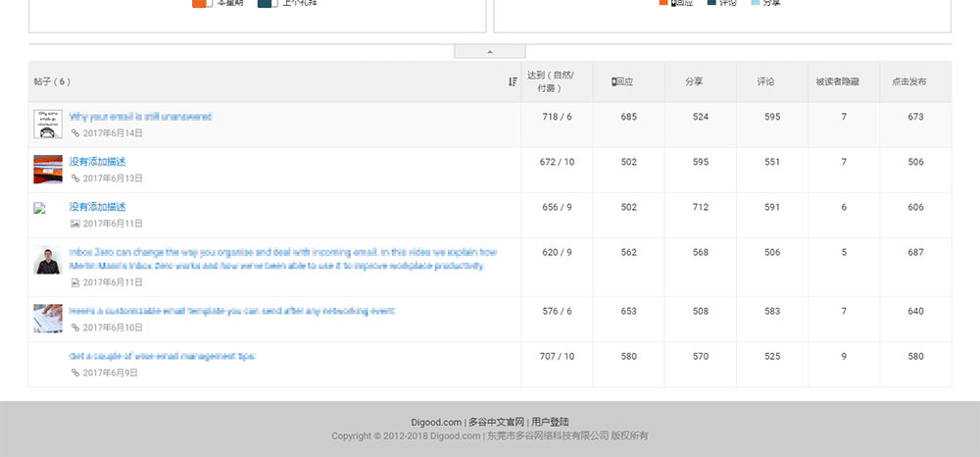Click the 帖子（6）header label
The height and width of the screenshot is (457, 980).
pyautogui.click(x=53, y=82)
